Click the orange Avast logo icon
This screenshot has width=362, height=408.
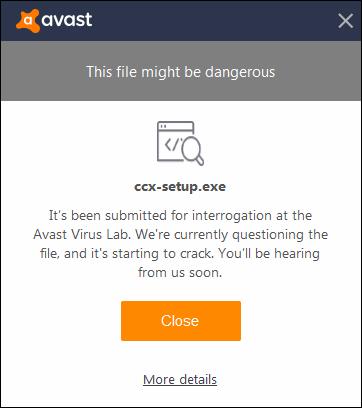[x=28, y=21]
